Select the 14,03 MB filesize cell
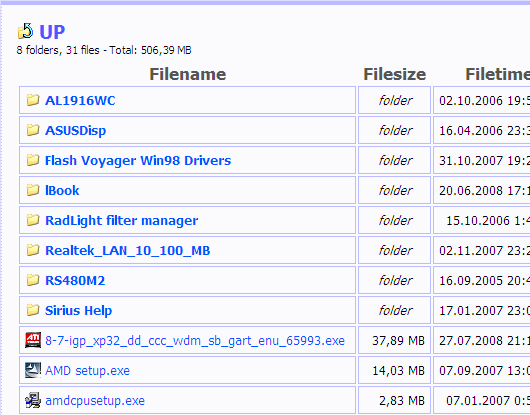 point(394,370)
